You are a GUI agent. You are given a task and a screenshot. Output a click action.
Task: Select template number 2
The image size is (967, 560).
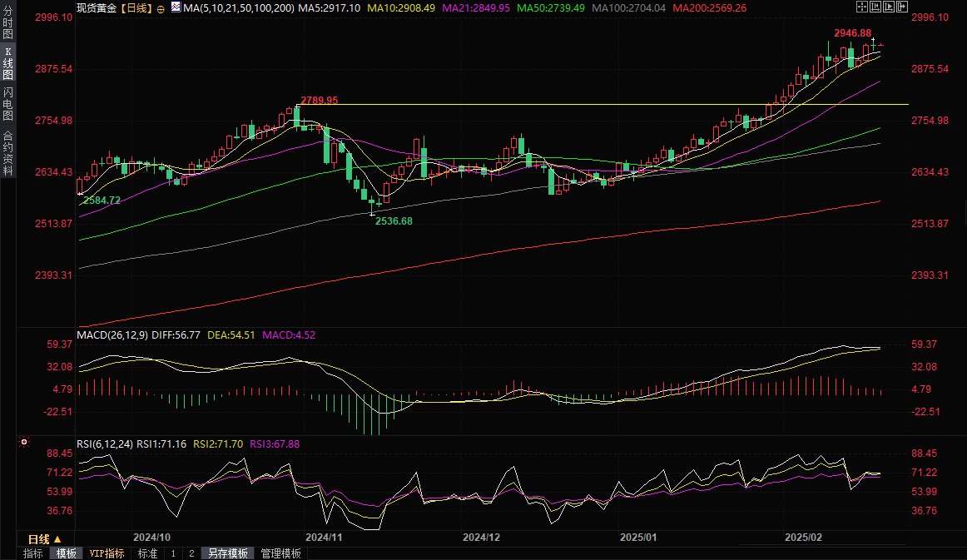coord(191,553)
